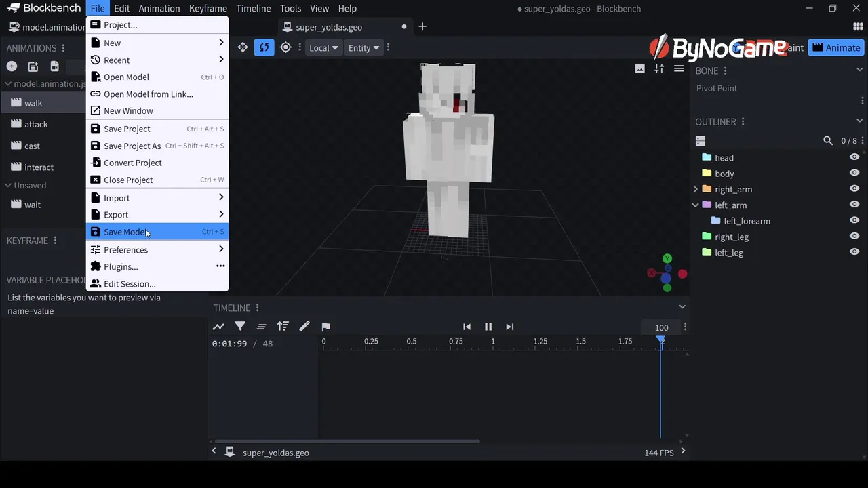Image resolution: width=868 pixels, height=488 pixels.
Task: Open the Timeline panel three-dot menu
Action: pos(257,308)
